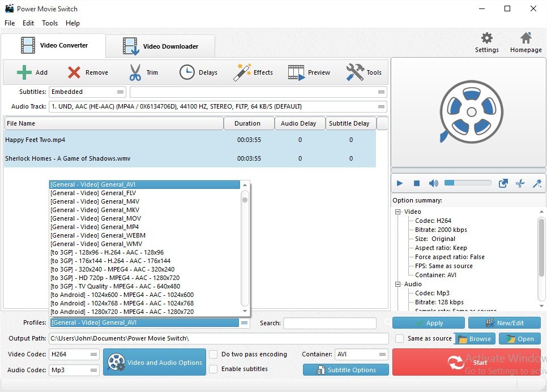Open the Delays clock tool
Screen dimensions: 547x392
tap(187, 72)
